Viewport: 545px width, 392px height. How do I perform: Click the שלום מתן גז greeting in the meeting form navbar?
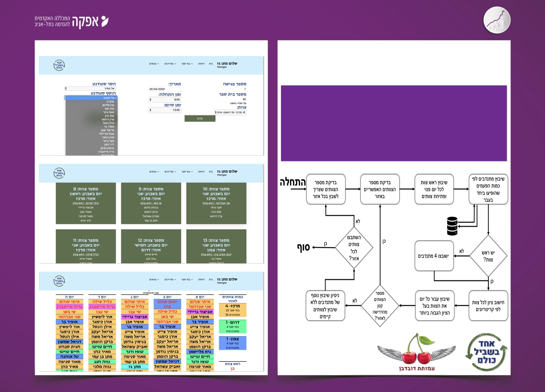click(227, 63)
